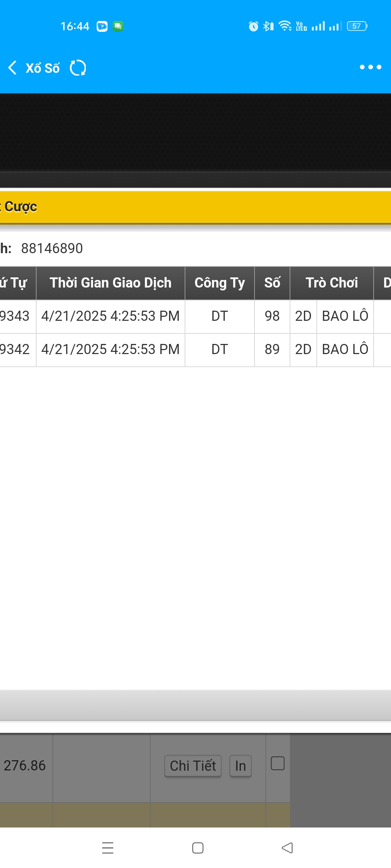Select the row with number 89

pos(272,349)
